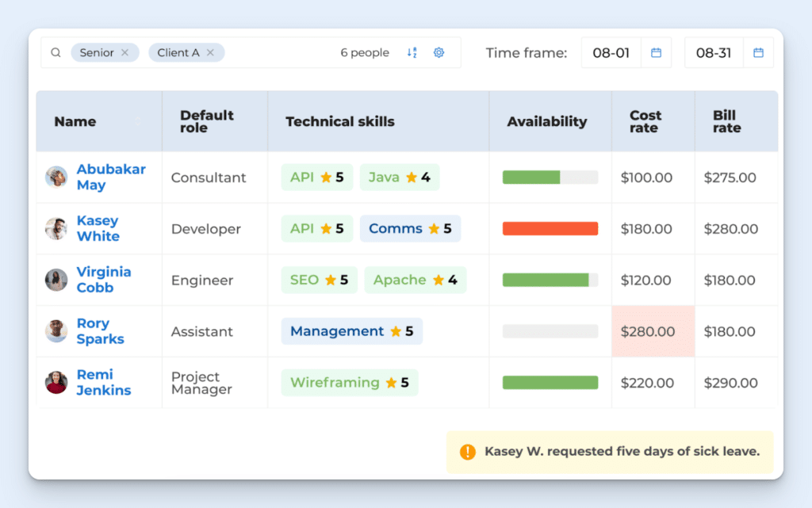Image resolution: width=812 pixels, height=508 pixels.
Task: Remove the Client A filter chip
Action: tap(209, 52)
